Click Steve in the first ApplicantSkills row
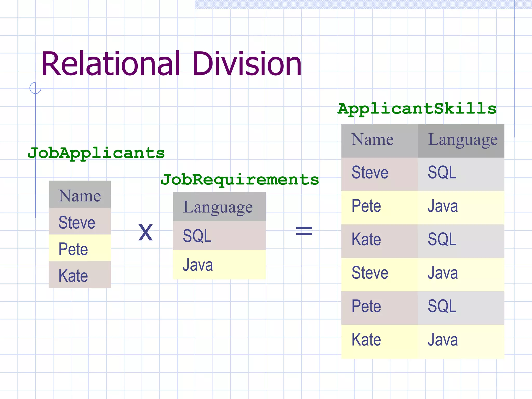The image size is (532, 399). (380, 174)
